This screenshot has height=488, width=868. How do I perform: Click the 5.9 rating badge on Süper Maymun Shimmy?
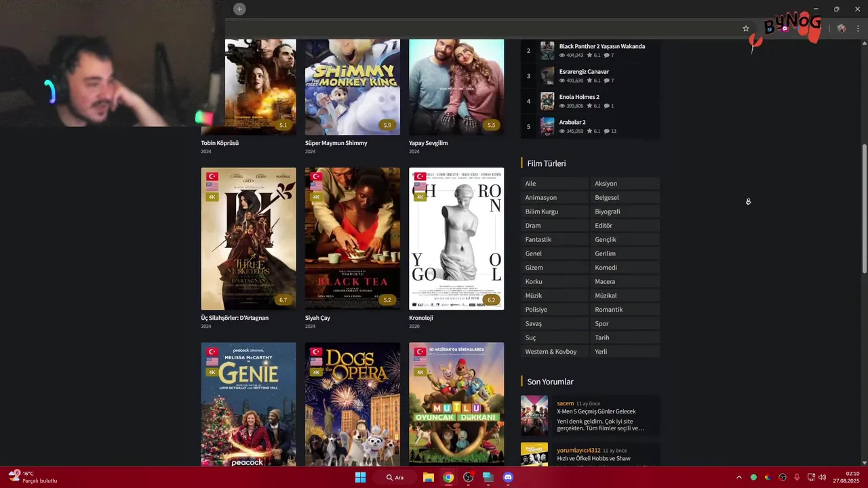(387, 125)
